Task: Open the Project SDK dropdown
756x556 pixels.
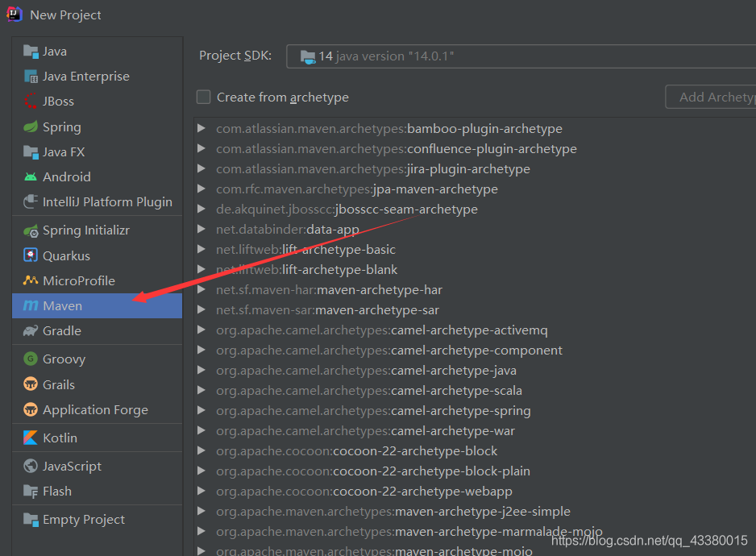Action: pyautogui.click(x=521, y=56)
